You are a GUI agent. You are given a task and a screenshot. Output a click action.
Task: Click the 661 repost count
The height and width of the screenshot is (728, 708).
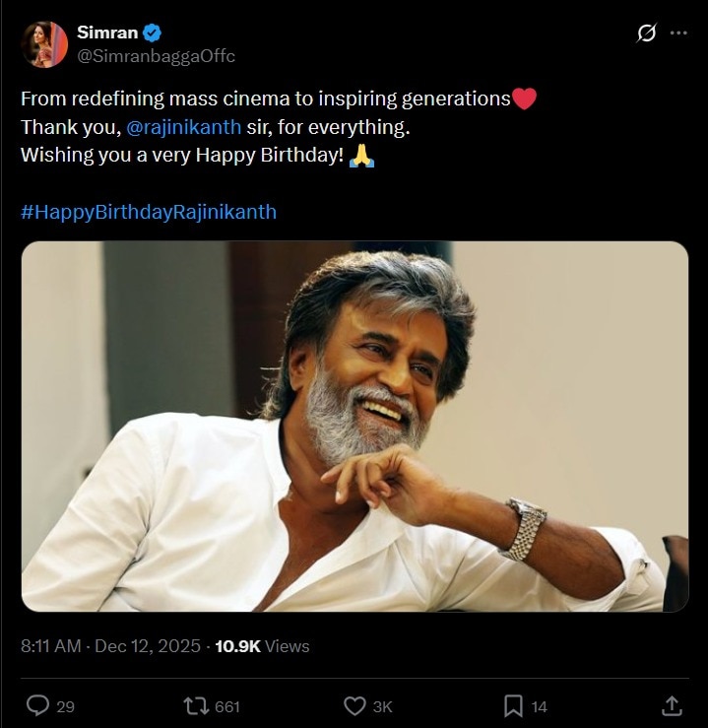tap(227, 706)
